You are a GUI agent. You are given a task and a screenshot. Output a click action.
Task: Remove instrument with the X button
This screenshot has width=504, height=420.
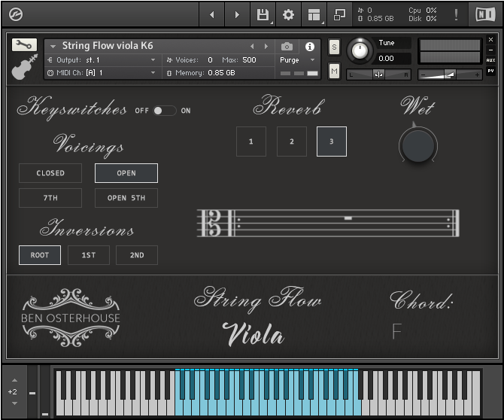[x=490, y=40]
